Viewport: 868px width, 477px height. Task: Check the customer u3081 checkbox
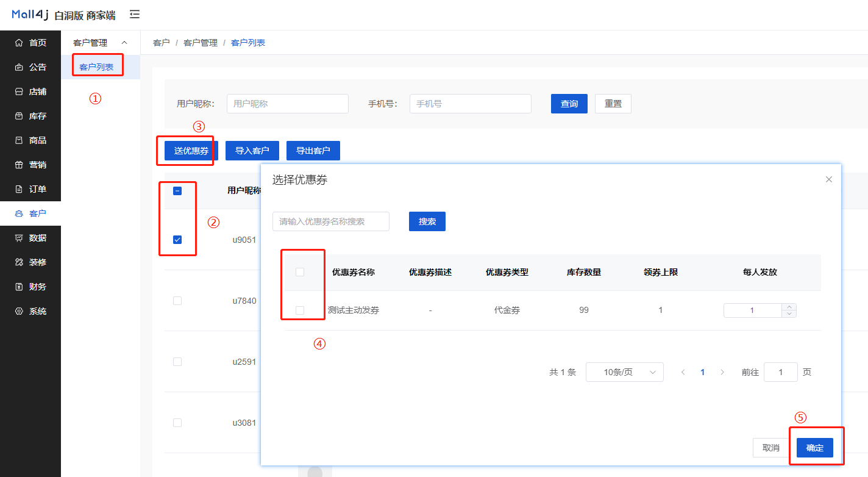click(x=177, y=423)
